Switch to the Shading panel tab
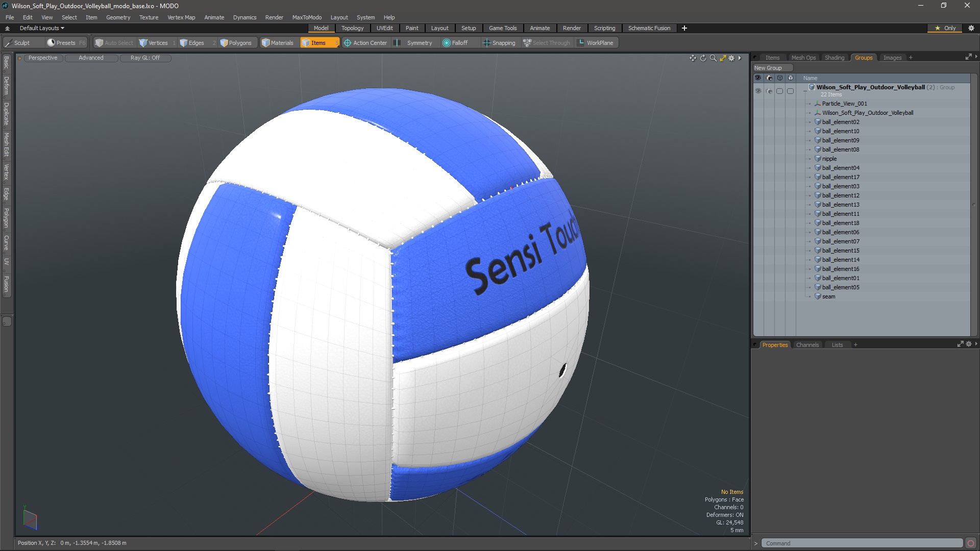 pos(835,58)
